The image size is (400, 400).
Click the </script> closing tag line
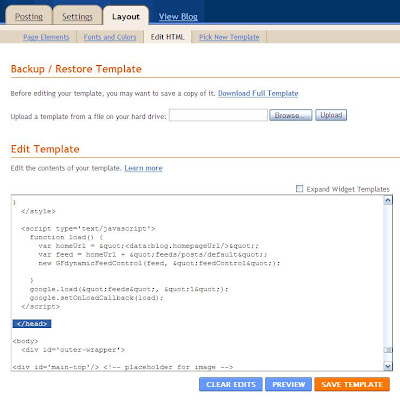[x=40, y=307]
